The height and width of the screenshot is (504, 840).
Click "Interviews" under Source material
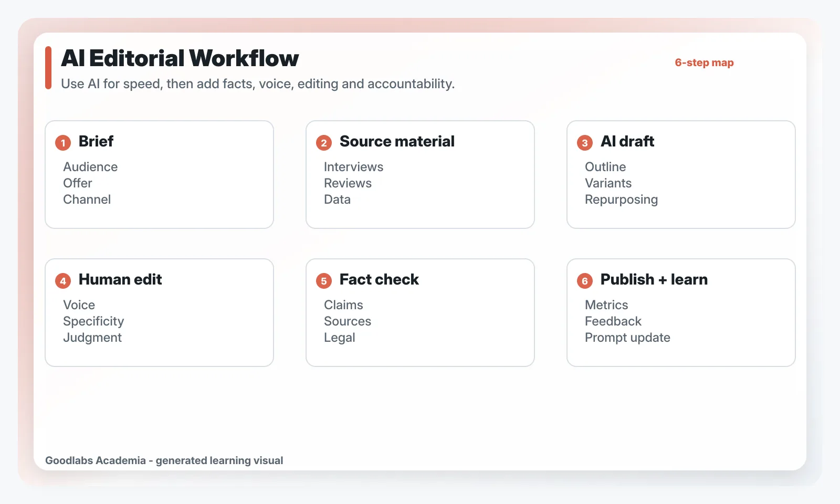tap(353, 167)
